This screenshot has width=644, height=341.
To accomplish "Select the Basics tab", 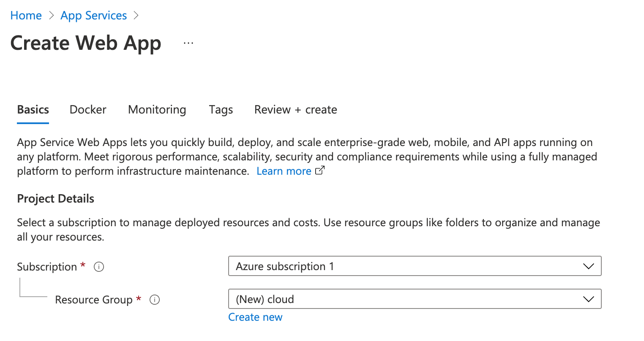I will click(x=33, y=110).
